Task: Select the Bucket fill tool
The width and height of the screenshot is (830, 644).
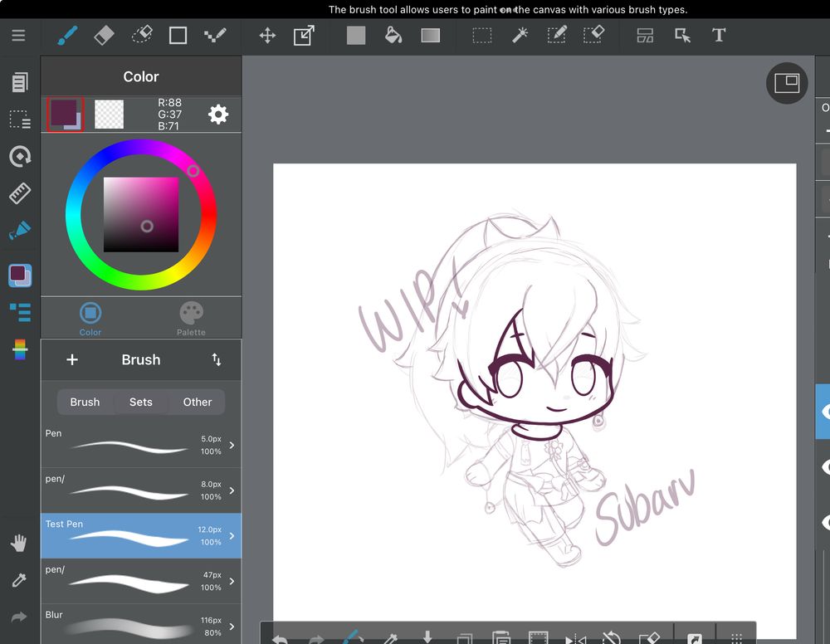Action: [393, 36]
